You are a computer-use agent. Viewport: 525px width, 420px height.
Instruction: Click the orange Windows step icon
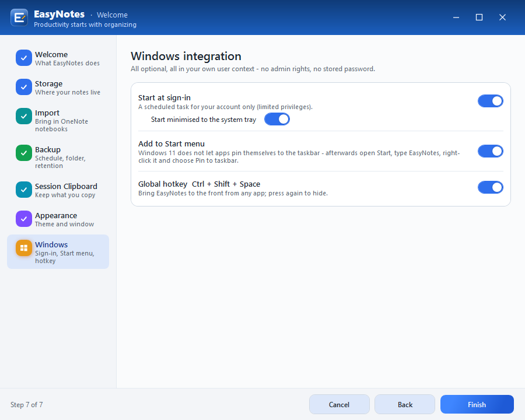pyautogui.click(x=24, y=248)
